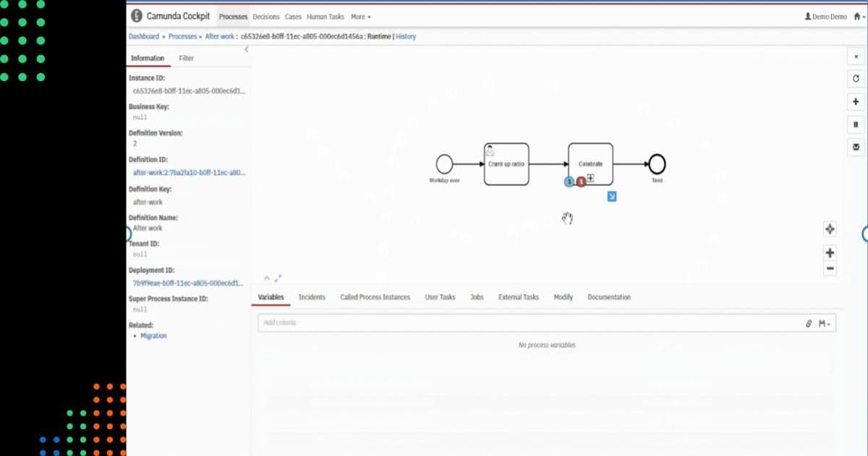
Task: Collapse the information sidebar with the left chevron
Action: 246,49
